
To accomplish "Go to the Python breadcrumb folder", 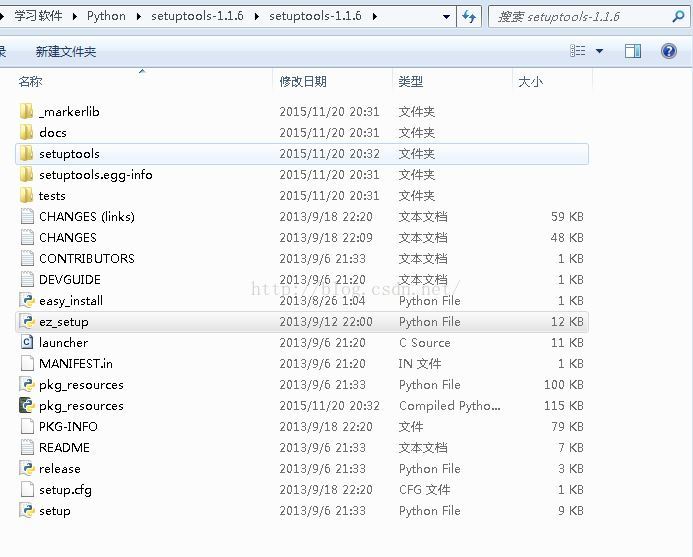I will [106, 16].
